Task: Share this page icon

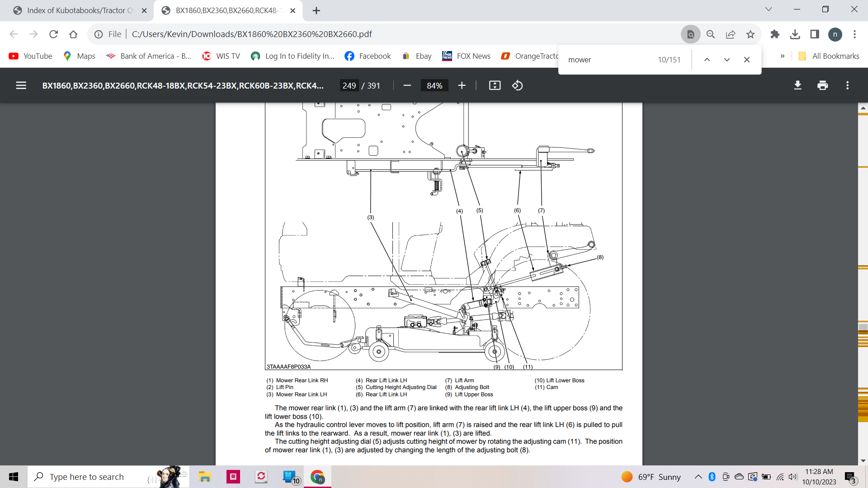Action: point(730,34)
